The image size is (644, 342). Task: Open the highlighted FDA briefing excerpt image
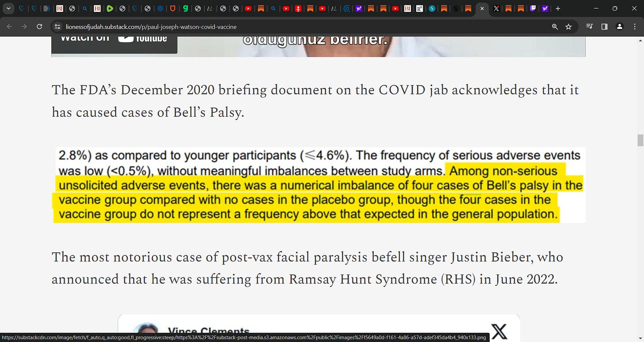tap(320, 185)
